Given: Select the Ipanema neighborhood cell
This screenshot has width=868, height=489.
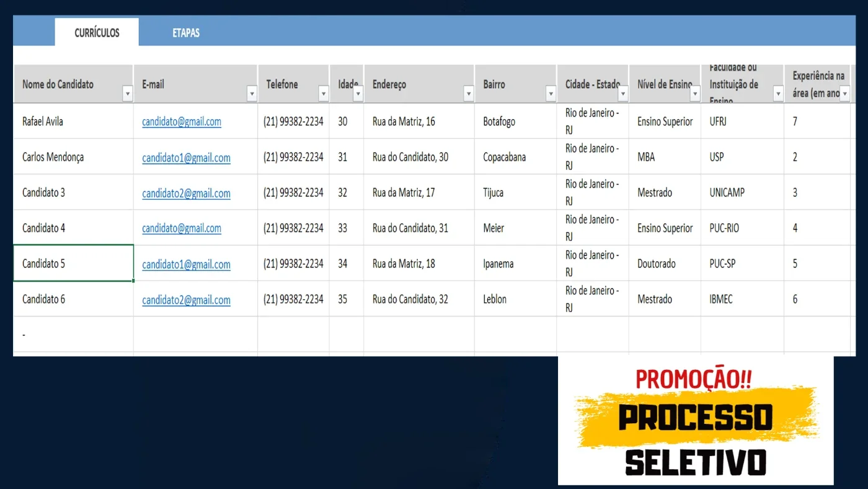Looking at the screenshot, I should click(515, 263).
